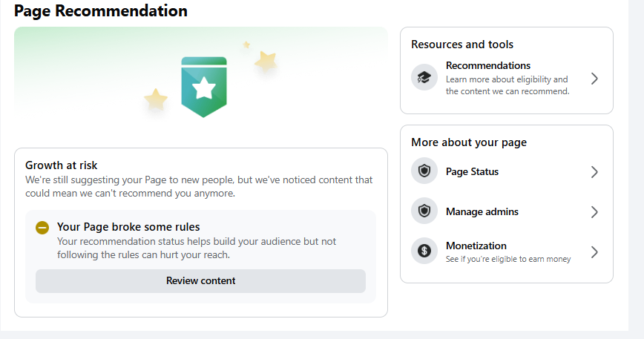This screenshot has width=644, height=339.
Task: Open the Page Status chevron arrow
Action: [594, 172]
